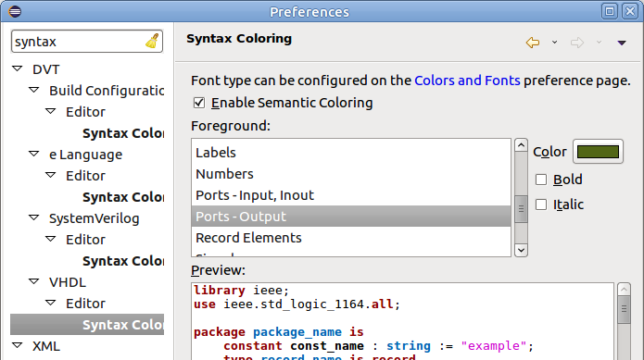Select the XML tree item

[x=46, y=346]
